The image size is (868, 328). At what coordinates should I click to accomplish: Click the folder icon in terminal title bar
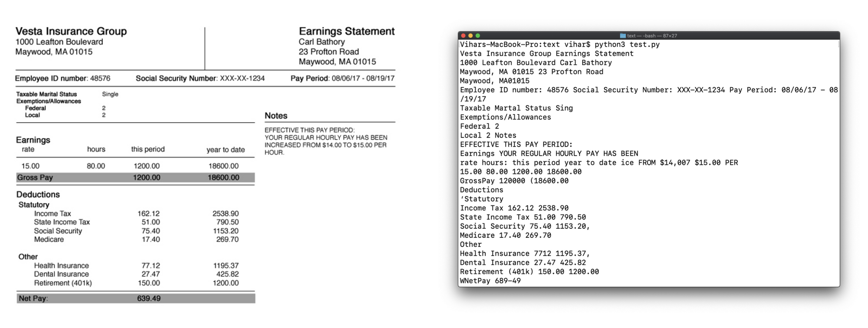[x=623, y=36]
